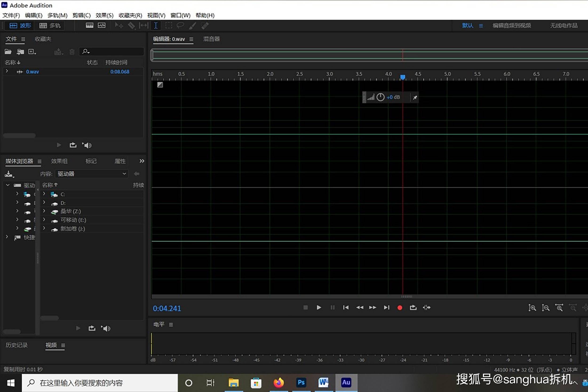
Task: Move playhead to previous marker
Action: click(346, 307)
